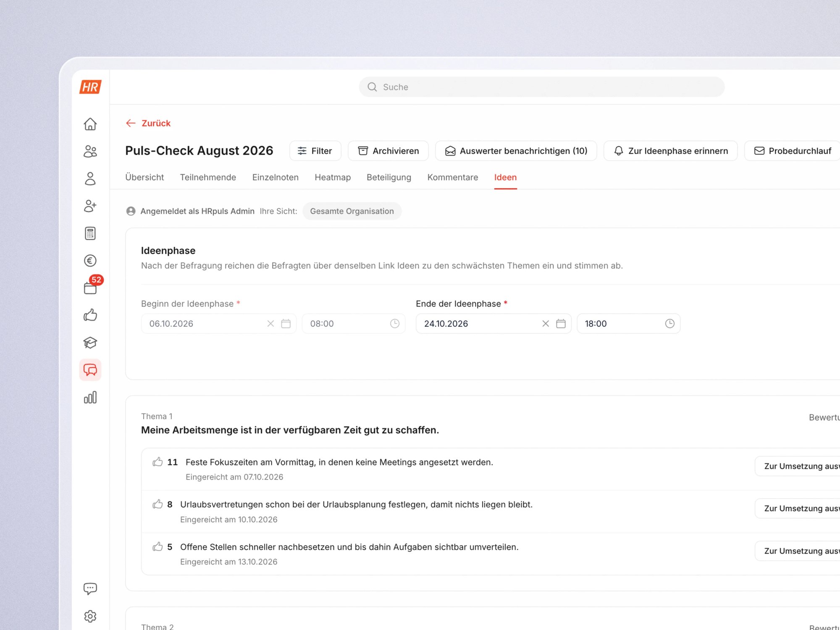
Task: Clear the start date 06.10.2026
Action: (270, 323)
